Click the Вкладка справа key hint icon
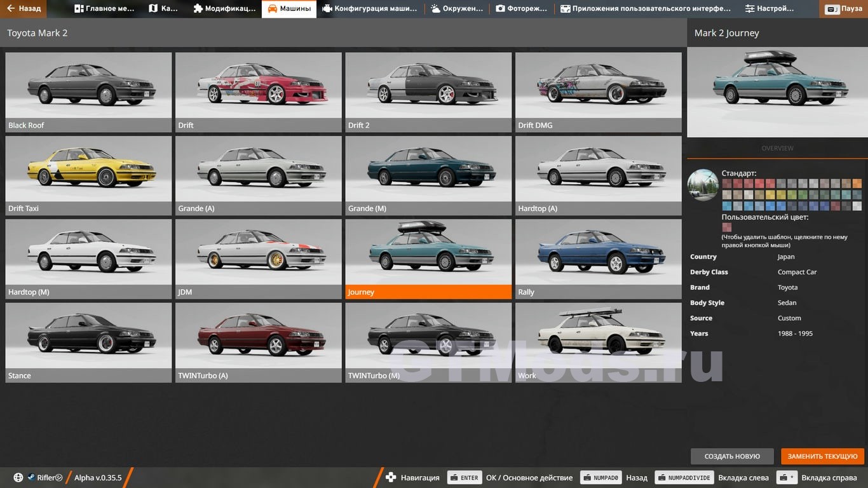 (x=788, y=478)
